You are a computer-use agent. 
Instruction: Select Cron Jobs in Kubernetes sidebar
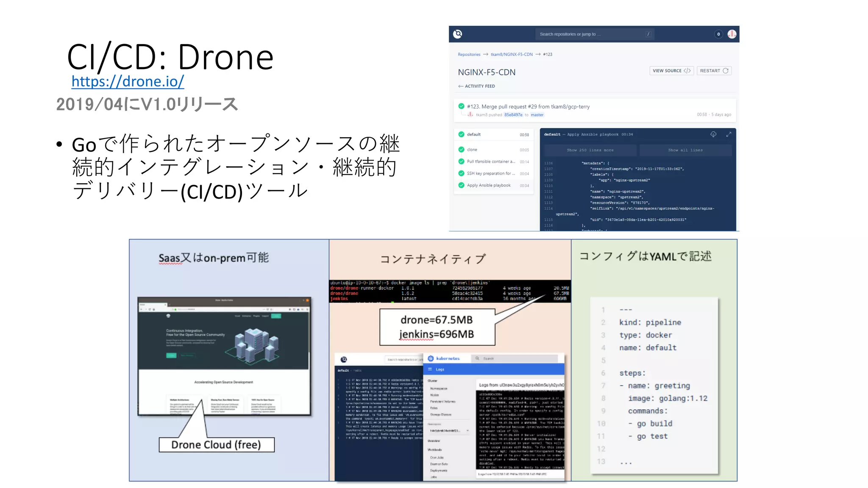point(437,457)
